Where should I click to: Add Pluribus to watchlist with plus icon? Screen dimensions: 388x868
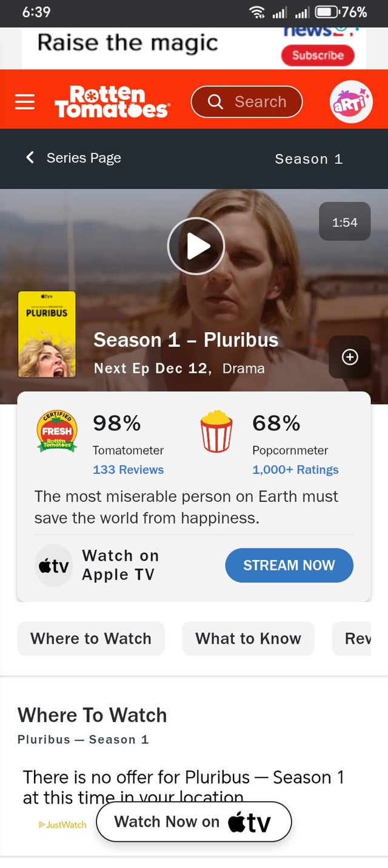pyautogui.click(x=350, y=357)
